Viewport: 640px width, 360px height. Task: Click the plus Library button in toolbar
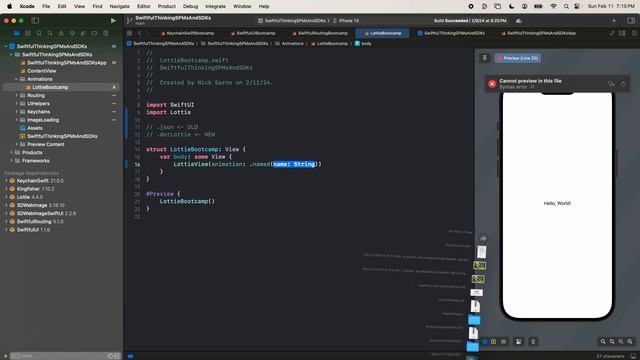[614, 20]
